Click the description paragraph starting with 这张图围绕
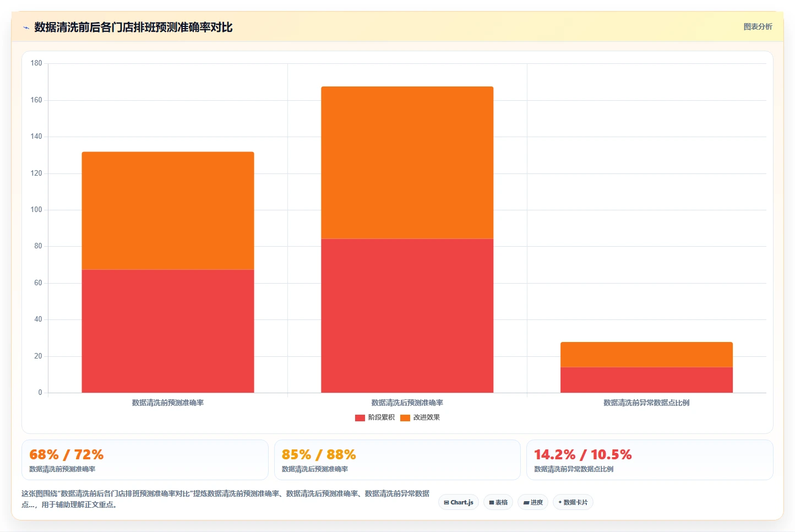Viewport: 795px width, 532px height. point(226,499)
